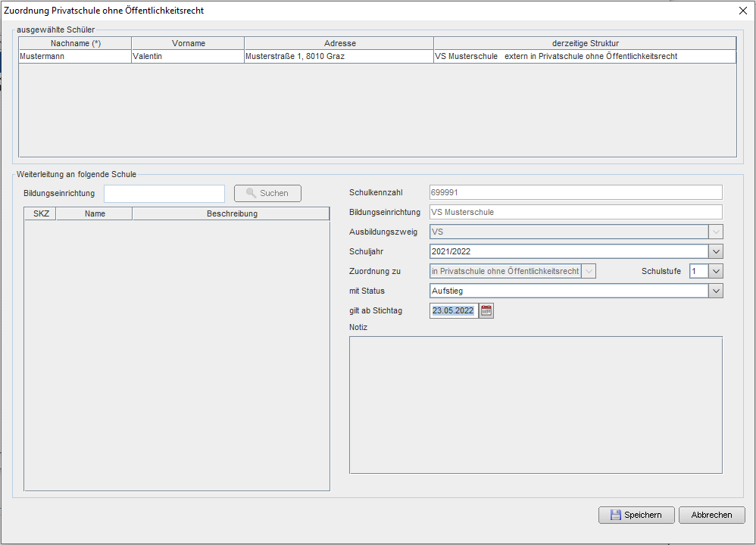Open the Zuordnung zu dropdown arrow
This screenshot has width=756, height=545.
tap(589, 271)
